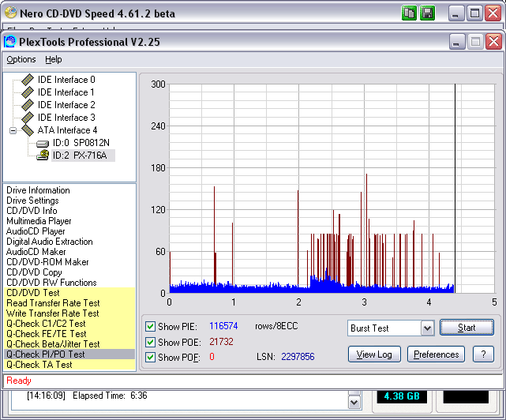Click the LSN value 2297856
This screenshot has height=420, width=506.
click(298, 357)
